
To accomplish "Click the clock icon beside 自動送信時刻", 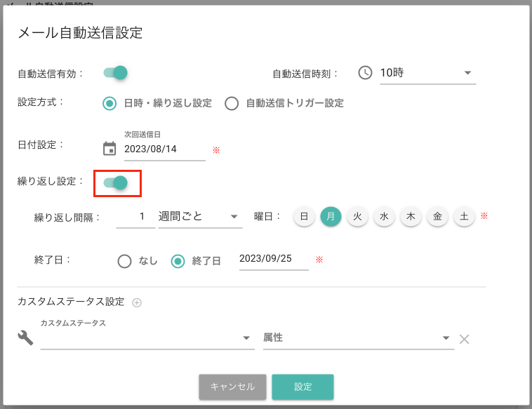I will tap(365, 73).
